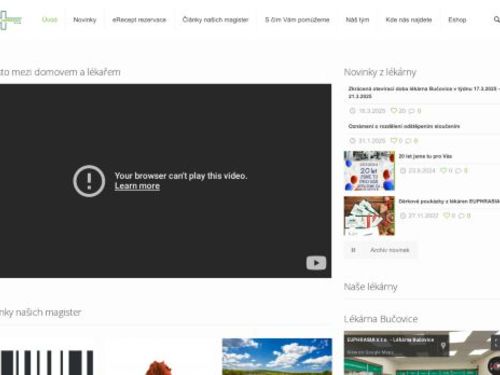This screenshot has width=500, height=375.
Task: Open the Novinky menu item
Action: pos(85,20)
